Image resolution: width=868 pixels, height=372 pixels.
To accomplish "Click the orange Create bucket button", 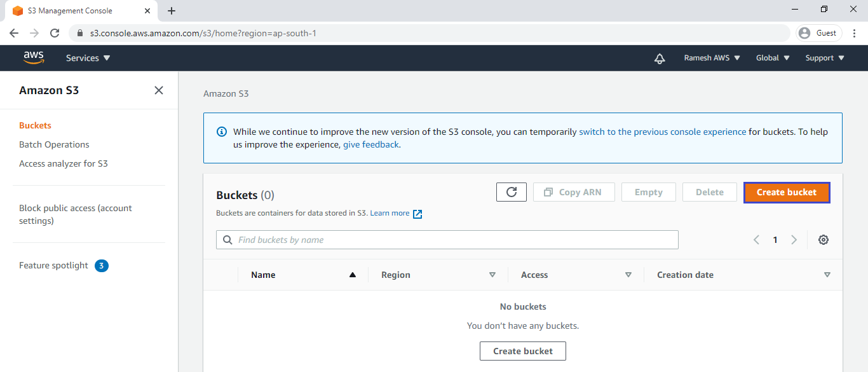I will 787,192.
